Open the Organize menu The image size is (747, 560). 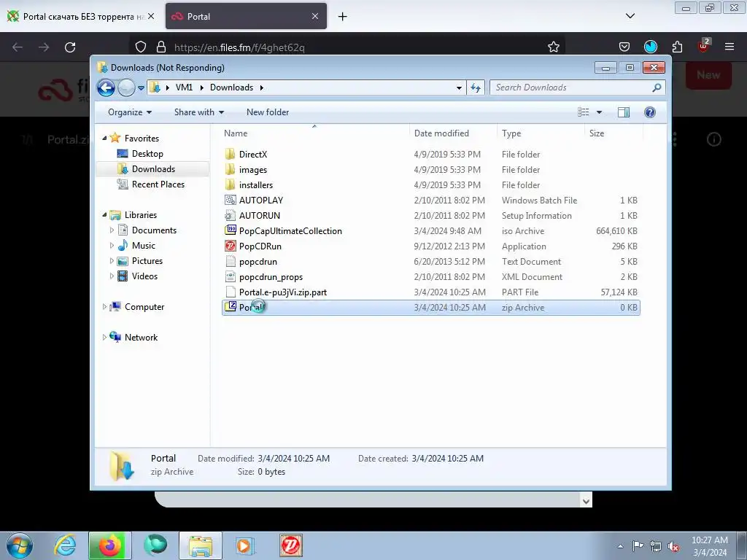(x=130, y=112)
